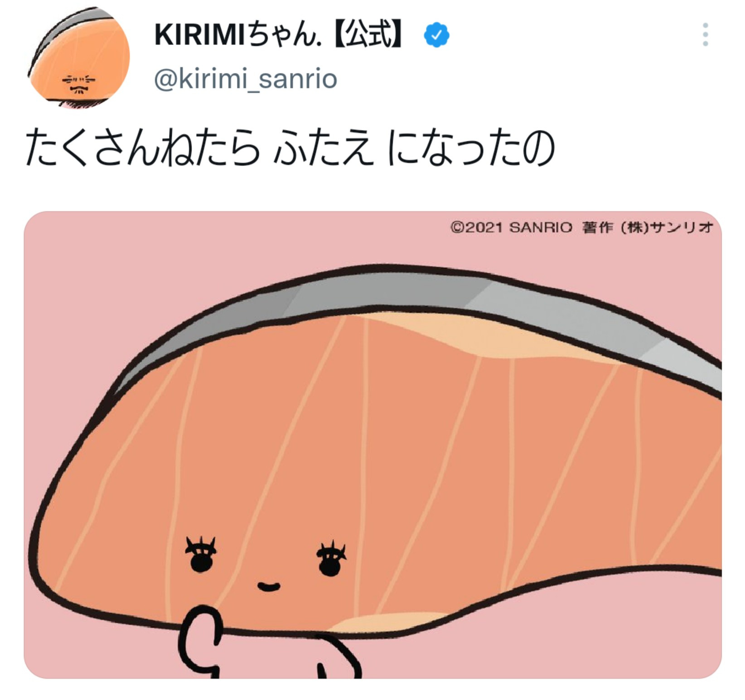The height and width of the screenshot is (700, 745).
Task: Open the @kirimi_sanrio handle link
Action: coord(246,79)
